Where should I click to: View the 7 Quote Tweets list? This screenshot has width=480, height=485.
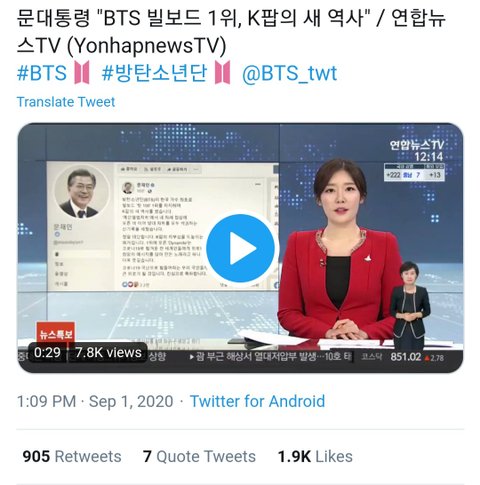[x=199, y=456]
